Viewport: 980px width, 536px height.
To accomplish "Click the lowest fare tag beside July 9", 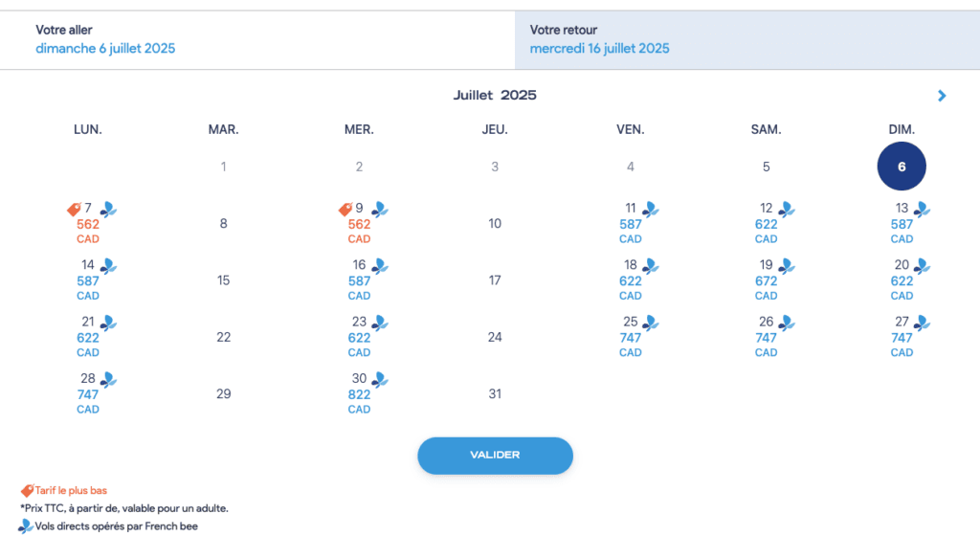I will pos(345,209).
